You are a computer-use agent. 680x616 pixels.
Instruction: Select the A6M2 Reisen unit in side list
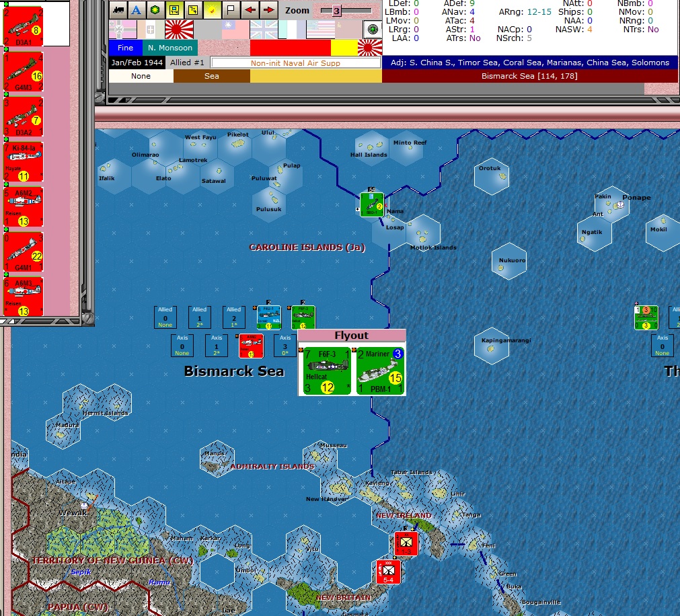click(24, 206)
